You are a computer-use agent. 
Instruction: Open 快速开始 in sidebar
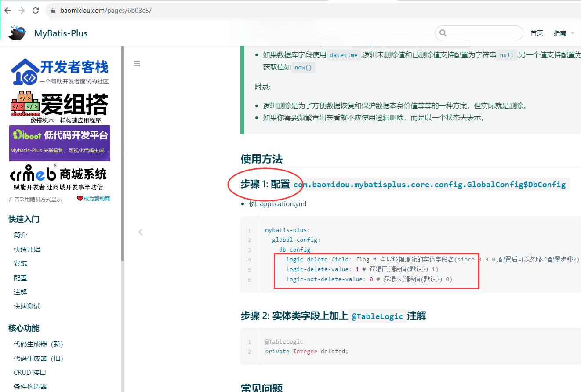[27, 249]
